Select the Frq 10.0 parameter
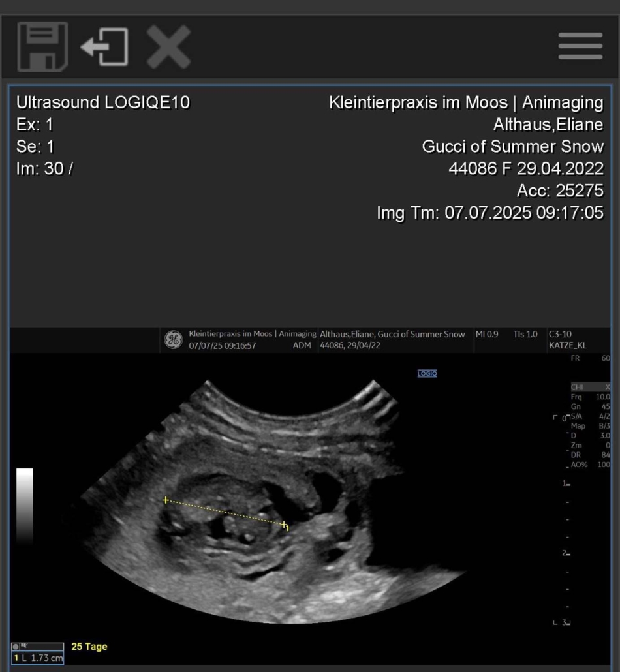The height and width of the screenshot is (672, 620). pos(590,397)
